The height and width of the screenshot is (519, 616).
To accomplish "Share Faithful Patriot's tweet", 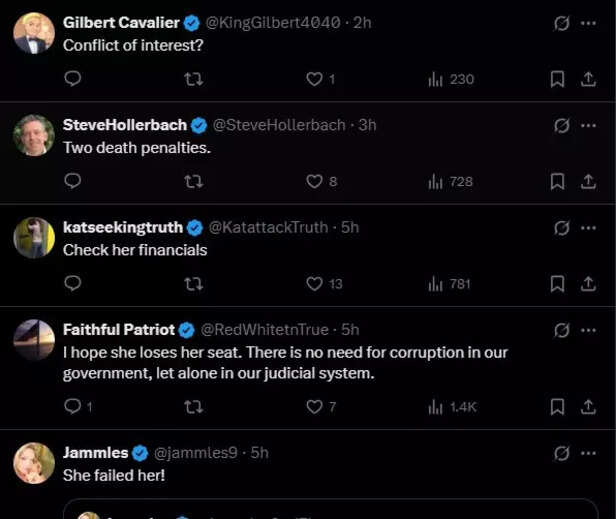I will (x=587, y=406).
